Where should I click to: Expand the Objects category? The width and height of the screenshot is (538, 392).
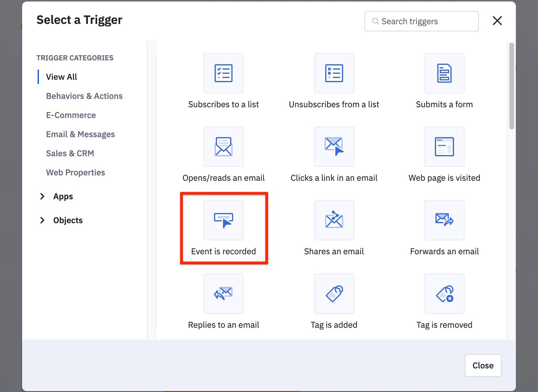click(x=68, y=220)
